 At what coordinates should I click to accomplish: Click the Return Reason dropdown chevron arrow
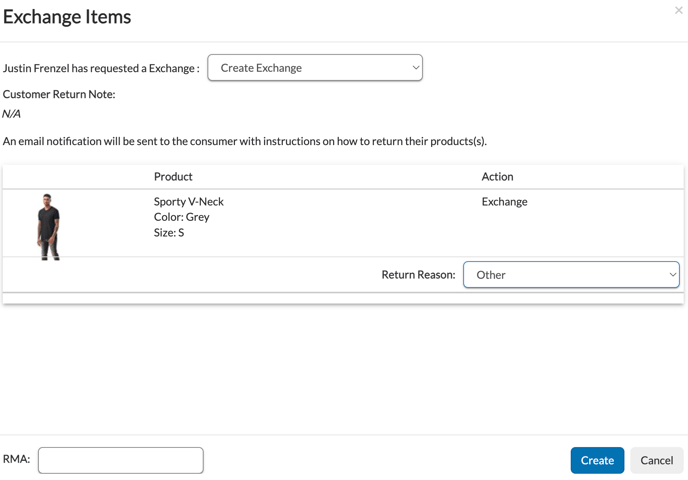pyautogui.click(x=672, y=275)
